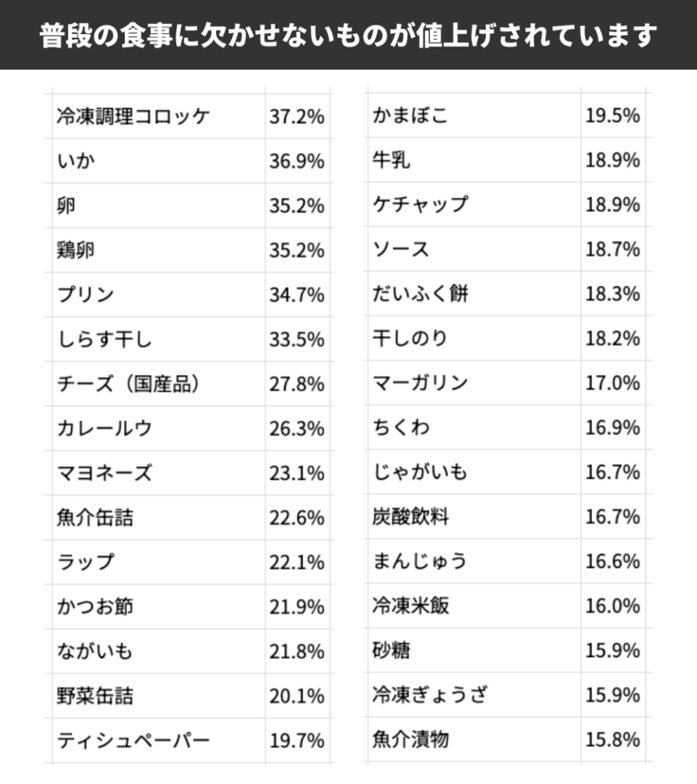
Task: Select the 冷凍調理コロッケ cell
Action: click(133, 116)
